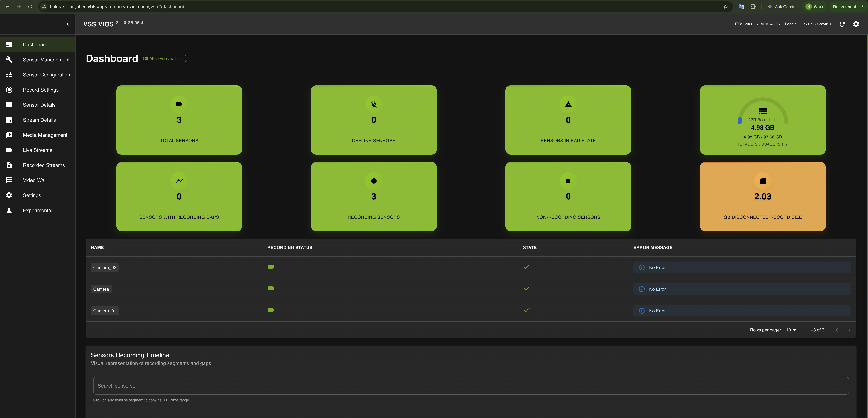Focus the Search sensors input field

pos(471,386)
